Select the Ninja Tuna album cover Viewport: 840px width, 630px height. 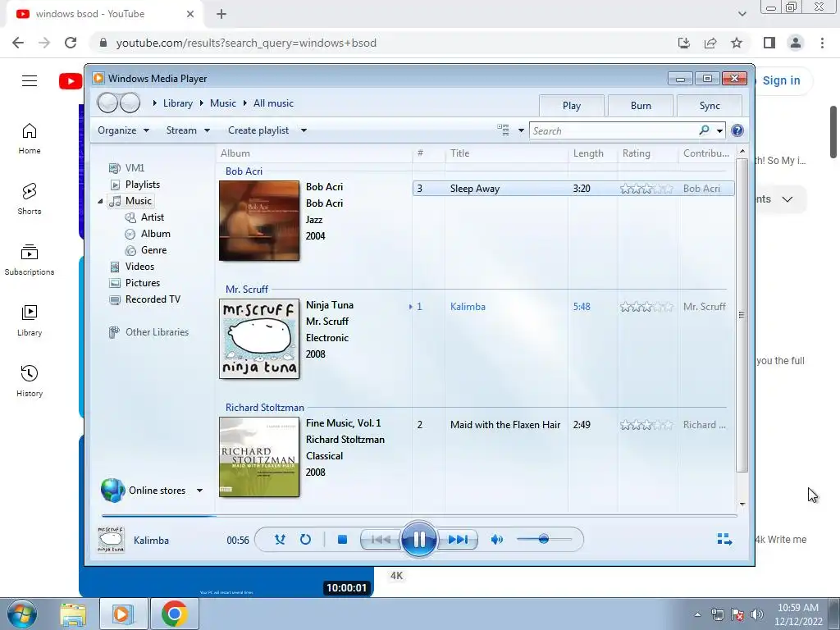click(259, 339)
